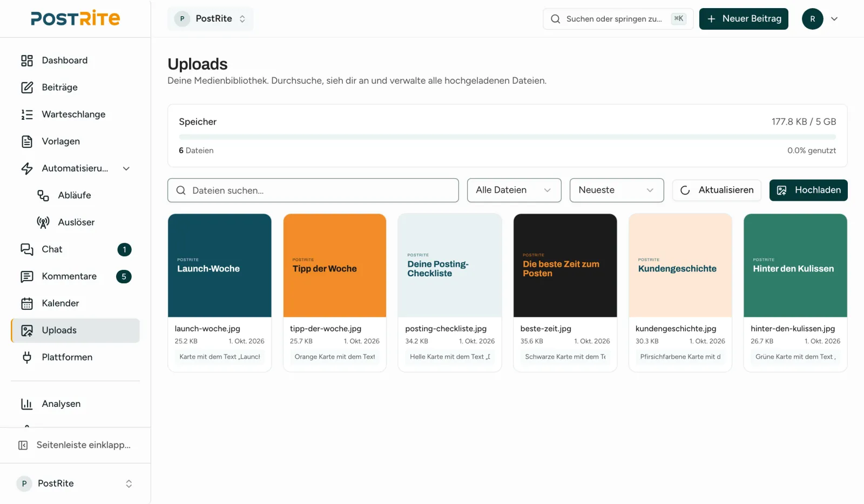The height and width of the screenshot is (504, 864).
Task: Open the account menu chevron beside avatar
Action: click(834, 19)
